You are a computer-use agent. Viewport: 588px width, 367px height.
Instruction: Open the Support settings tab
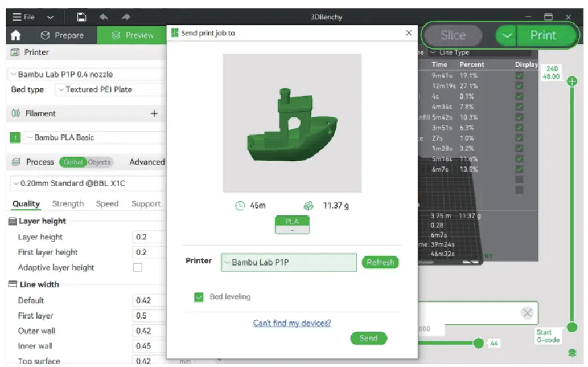(146, 204)
